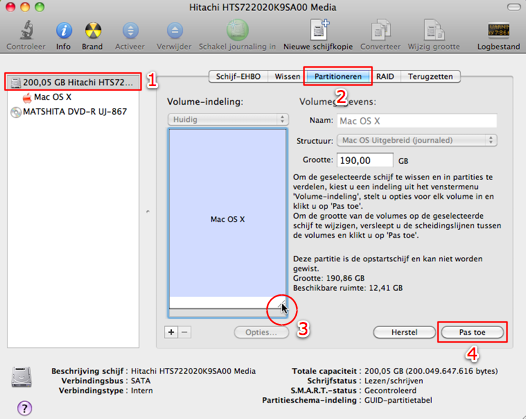Click 'Verbindingstype' Intern value
Screen dimensions: 526x419
[x=142, y=390]
